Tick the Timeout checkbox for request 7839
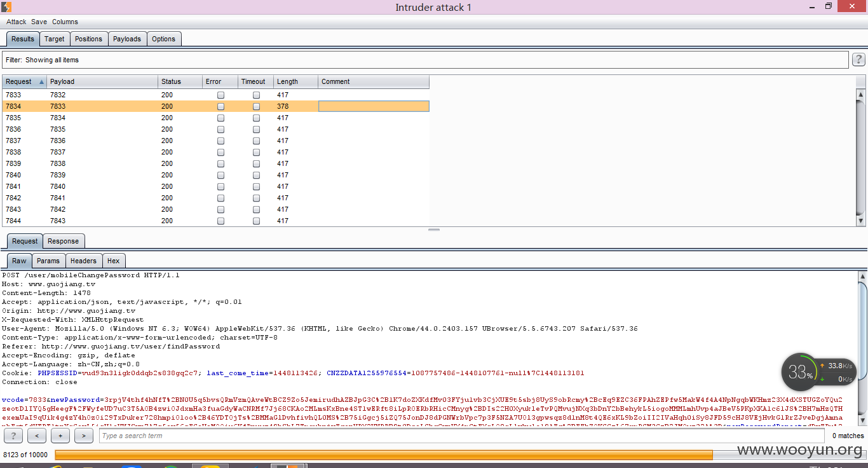Screen dimensions: 868x468 point(256,163)
